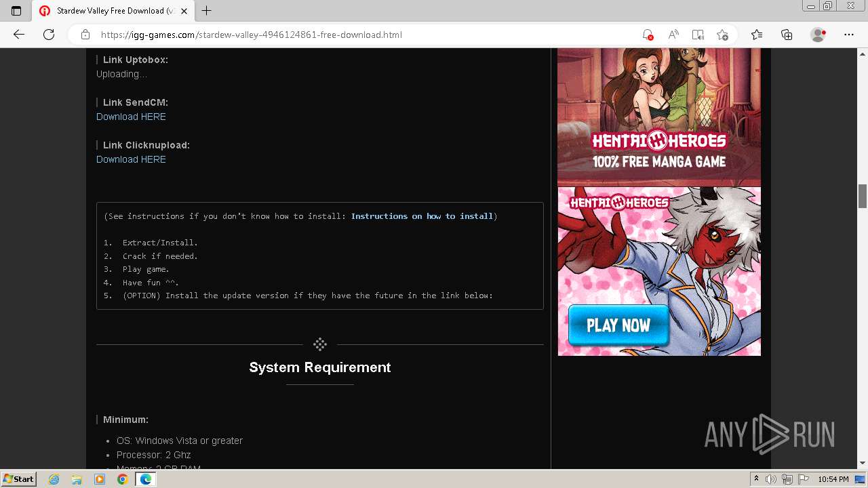Click Show desktop button

click(x=860, y=479)
